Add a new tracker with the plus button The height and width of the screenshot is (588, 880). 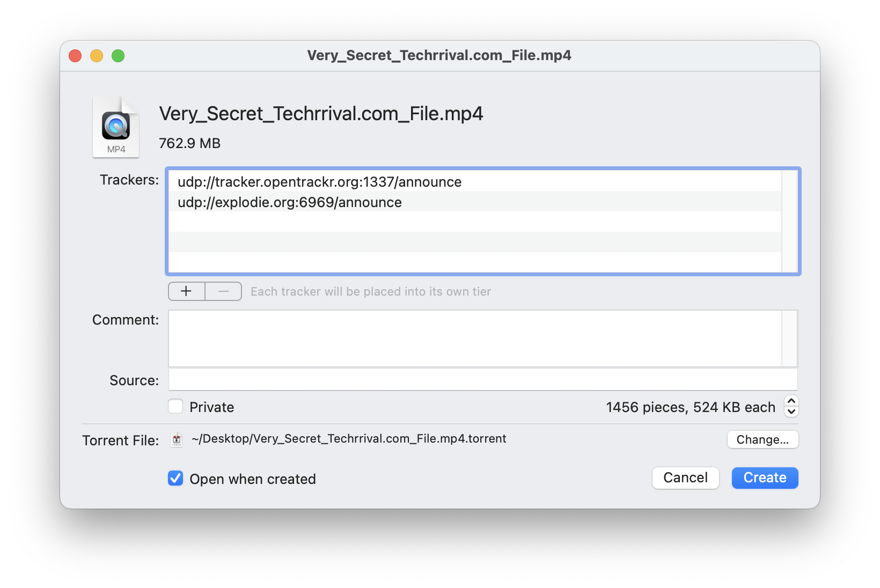pyautogui.click(x=186, y=291)
